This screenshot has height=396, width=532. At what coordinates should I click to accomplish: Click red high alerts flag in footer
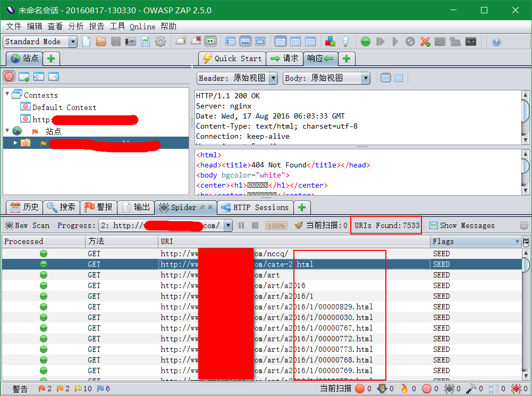42,388
